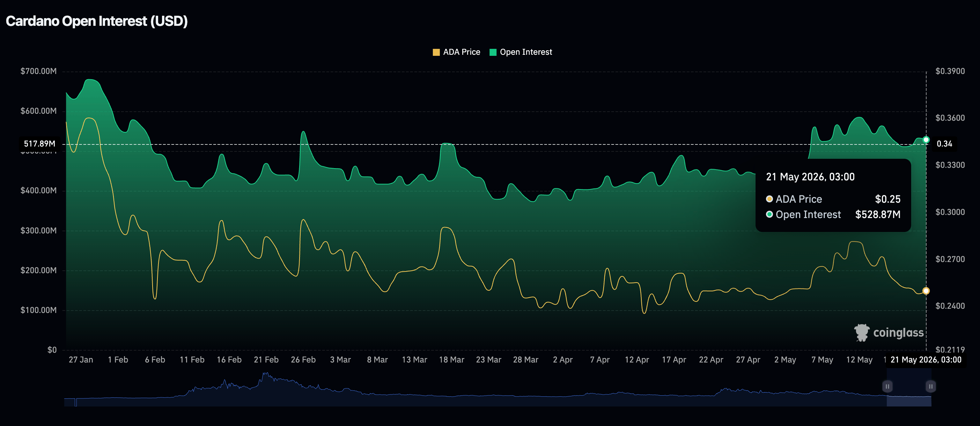Click the $100.00M y-axis label
The image size is (980, 426).
pyautogui.click(x=38, y=310)
